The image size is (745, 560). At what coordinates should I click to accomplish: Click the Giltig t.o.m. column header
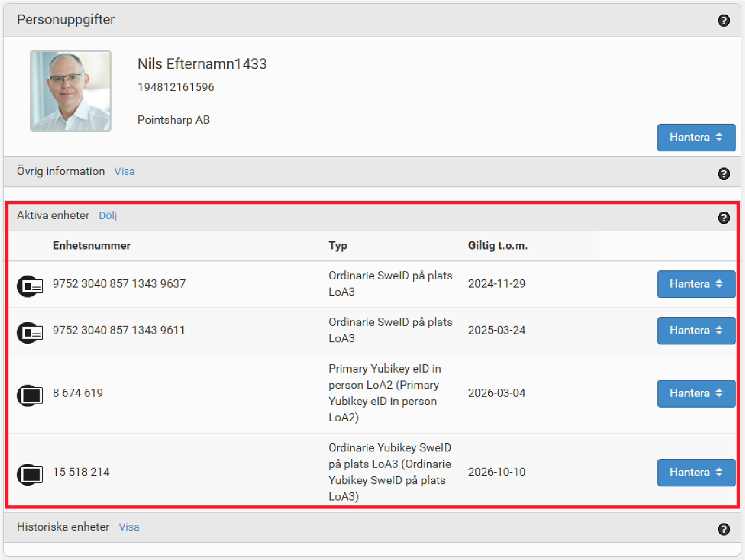pos(497,246)
